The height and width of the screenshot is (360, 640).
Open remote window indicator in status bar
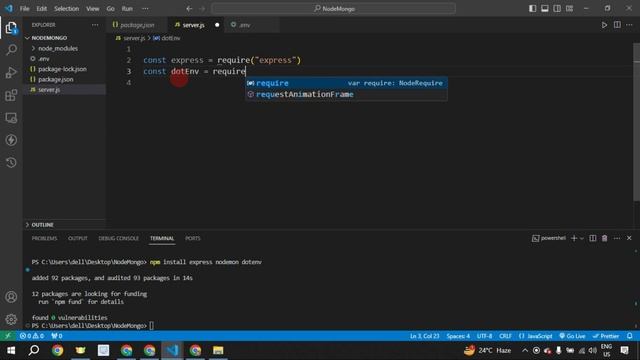pos(7,336)
